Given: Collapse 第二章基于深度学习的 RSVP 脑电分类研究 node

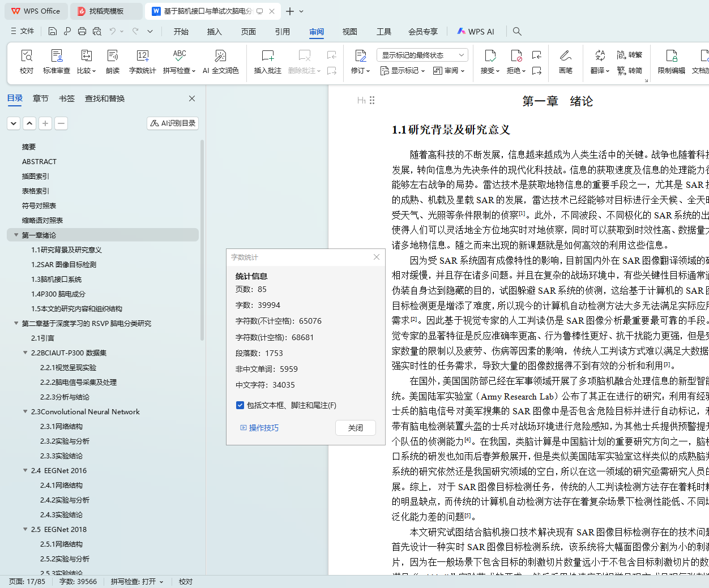Looking at the screenshot, I should (x=16, y=323).
